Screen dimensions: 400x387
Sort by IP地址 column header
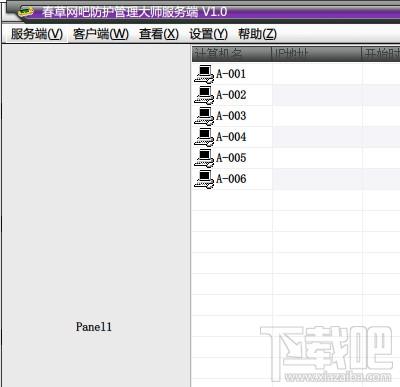(317, 54)
